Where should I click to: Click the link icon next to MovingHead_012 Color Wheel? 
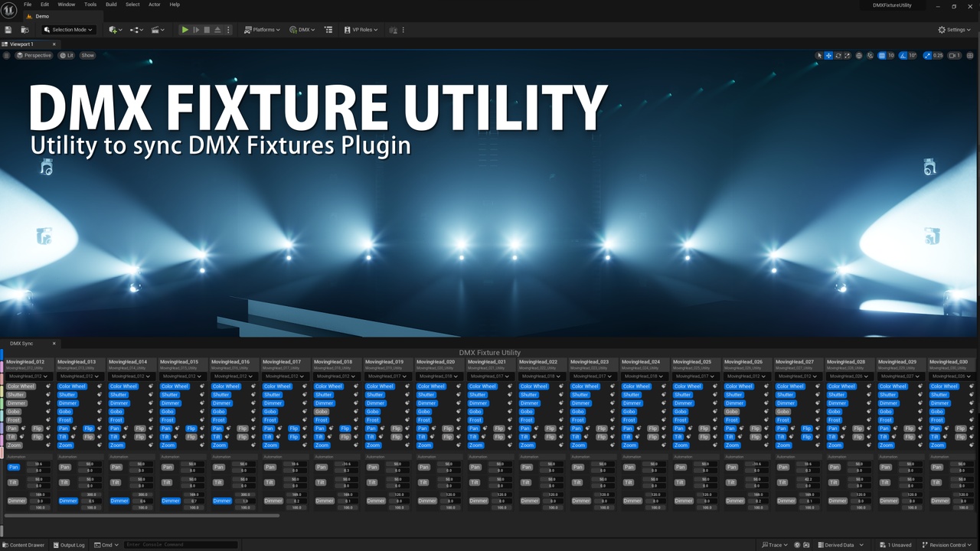[48, 386]
